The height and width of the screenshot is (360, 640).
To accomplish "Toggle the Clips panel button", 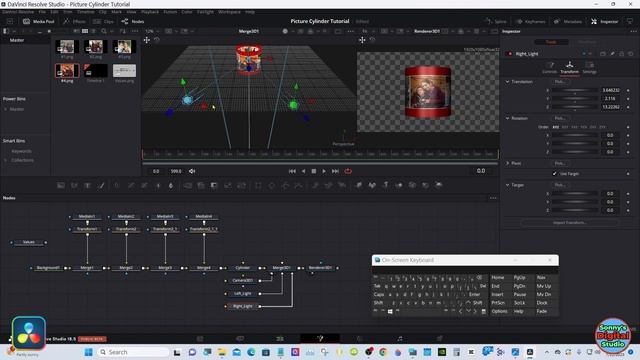I will click(103, 21).
